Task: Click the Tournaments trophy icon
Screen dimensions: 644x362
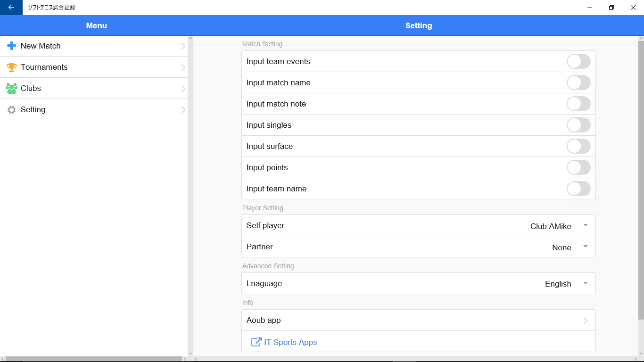Action: tap(12, 67)
